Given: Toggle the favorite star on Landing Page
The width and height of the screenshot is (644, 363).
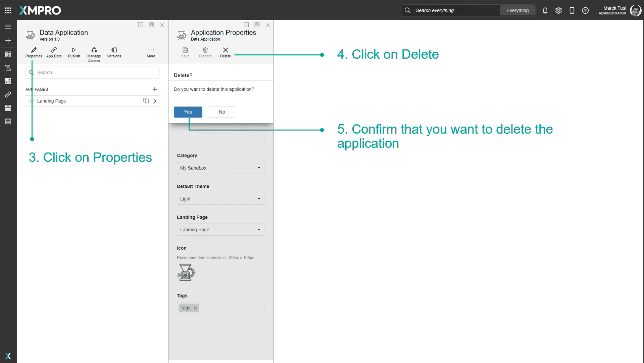Looking at the screenshot, I should click(x=31, y=101).
